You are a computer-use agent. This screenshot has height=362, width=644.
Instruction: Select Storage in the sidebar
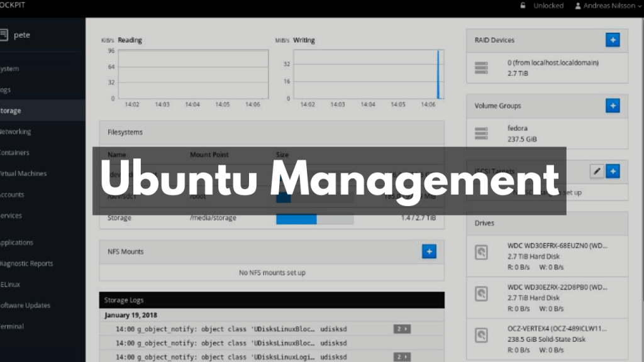(x=43, y=111)
